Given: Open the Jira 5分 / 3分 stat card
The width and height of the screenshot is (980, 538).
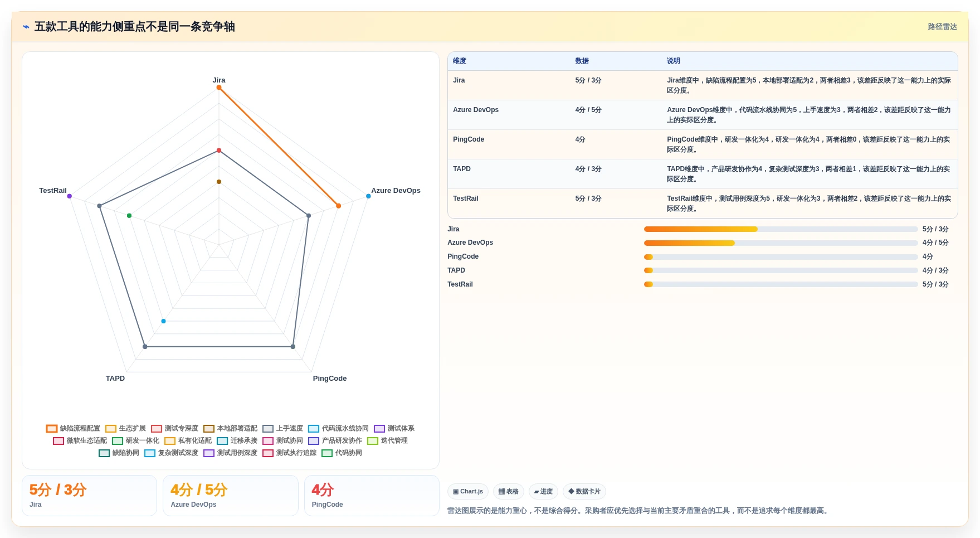Looking at the screenshot, I should 89,496.
